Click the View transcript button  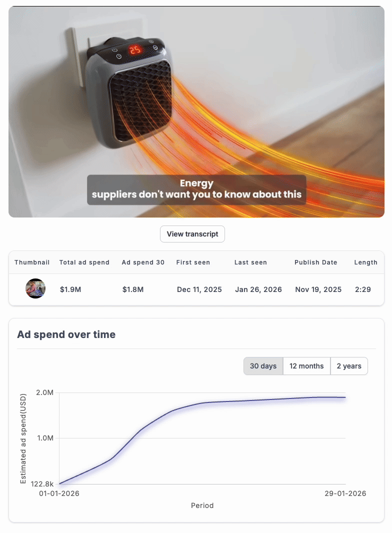click(x=192, y=234)
